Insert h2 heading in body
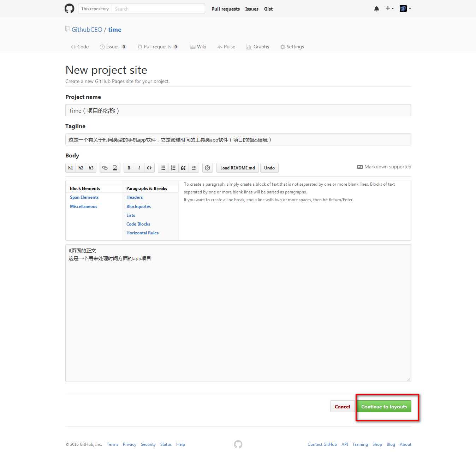The height and width of the screenshot is (461, 476). 81,168
